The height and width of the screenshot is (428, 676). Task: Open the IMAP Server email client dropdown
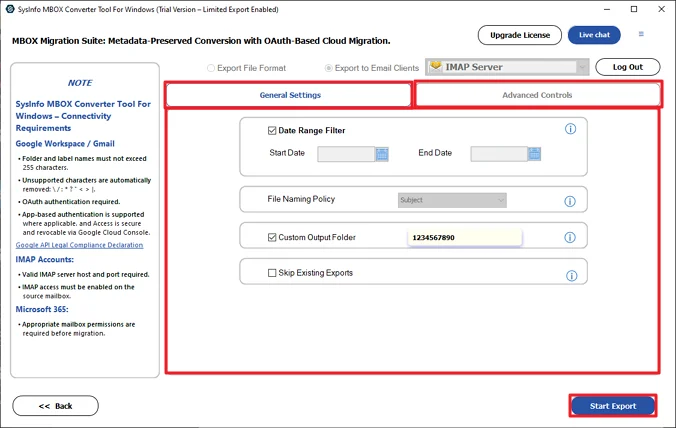pyautogui.click(x=507, y=67)
